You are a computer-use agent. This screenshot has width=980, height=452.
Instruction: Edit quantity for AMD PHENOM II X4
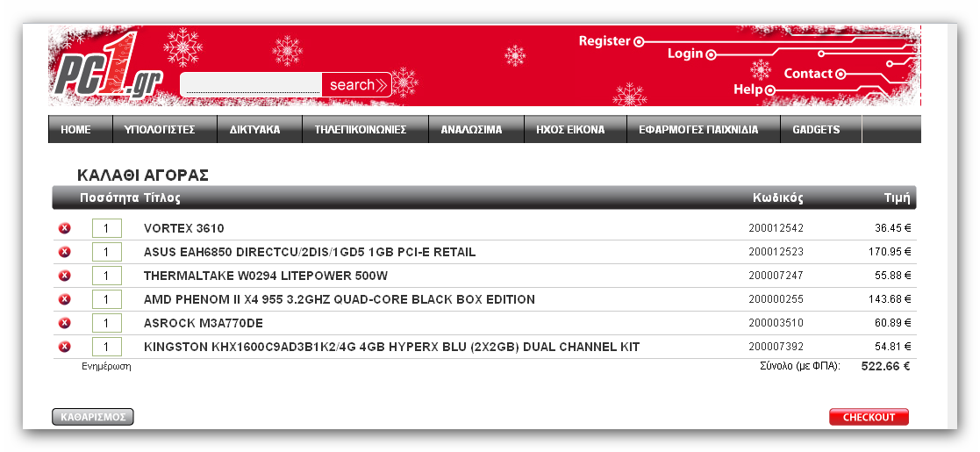pos(107,299)
